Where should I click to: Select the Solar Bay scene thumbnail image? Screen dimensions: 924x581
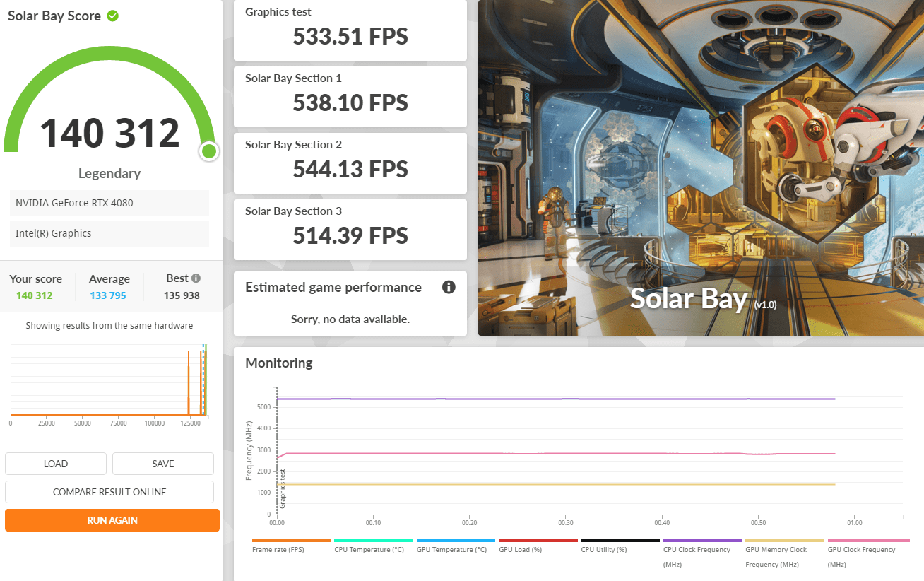point(701,168)
